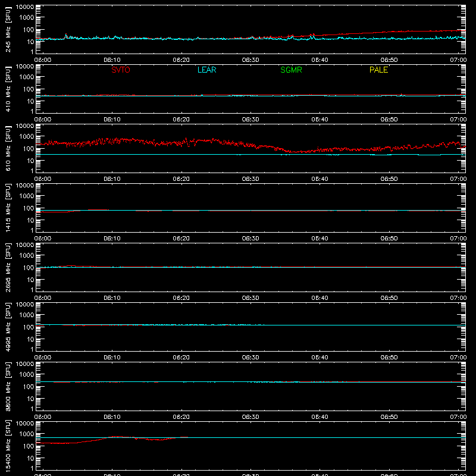Click the 10000 y-axis label of 8800 MHz plot
The image size is (476, 476).
25,364
